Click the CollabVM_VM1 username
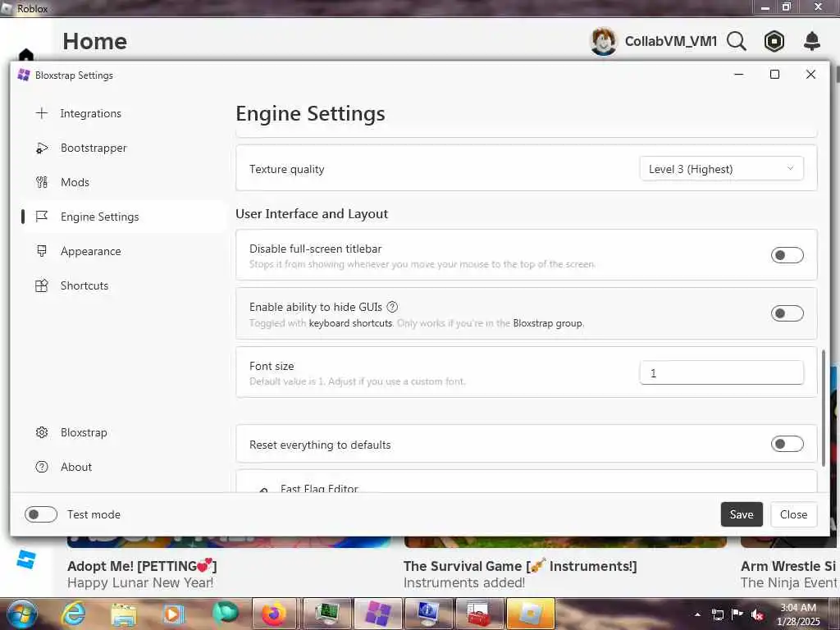The image size is (840, 630). 671,41
